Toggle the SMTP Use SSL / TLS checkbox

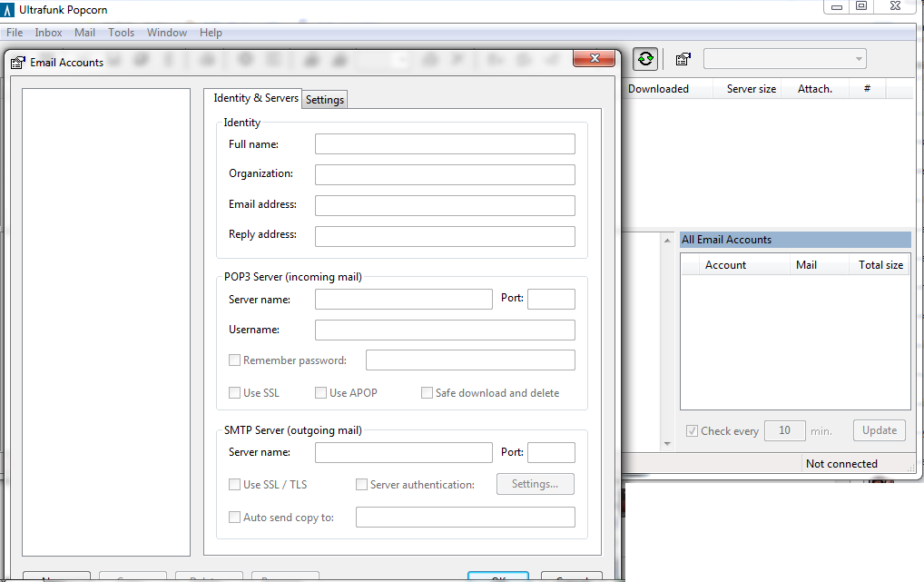click(x=234, y=484)
